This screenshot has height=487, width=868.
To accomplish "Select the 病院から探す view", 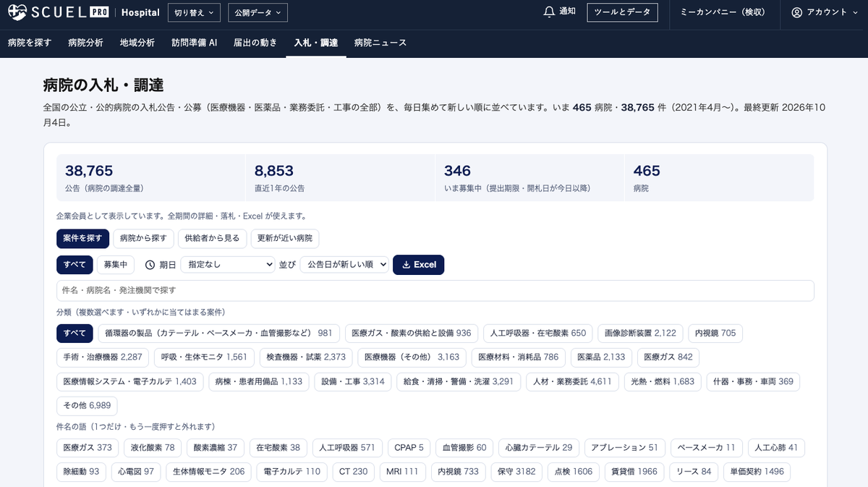I will pyautogui.click(x=143, y=239).
